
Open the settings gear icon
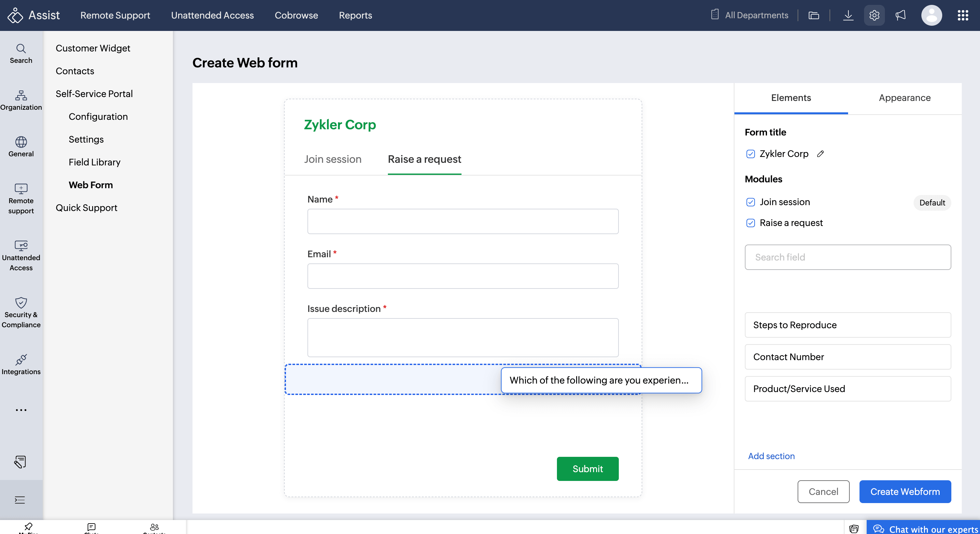pyautogui.click(x=874, y=15)
